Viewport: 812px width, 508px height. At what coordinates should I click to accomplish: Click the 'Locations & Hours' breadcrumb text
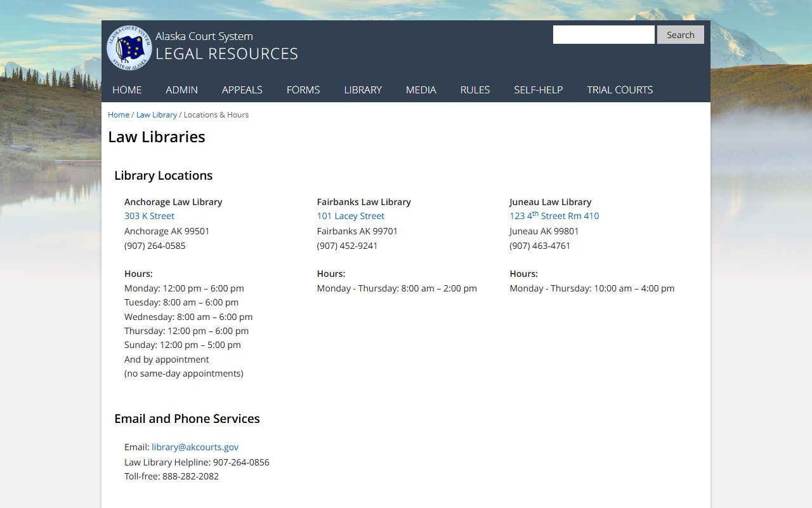pyautogui.click(x=216, y=115)
